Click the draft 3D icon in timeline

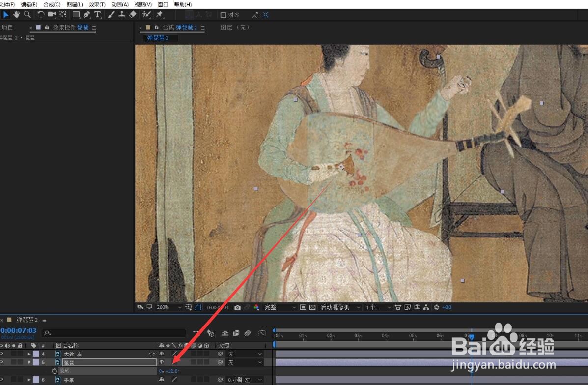tap(211, 333)
